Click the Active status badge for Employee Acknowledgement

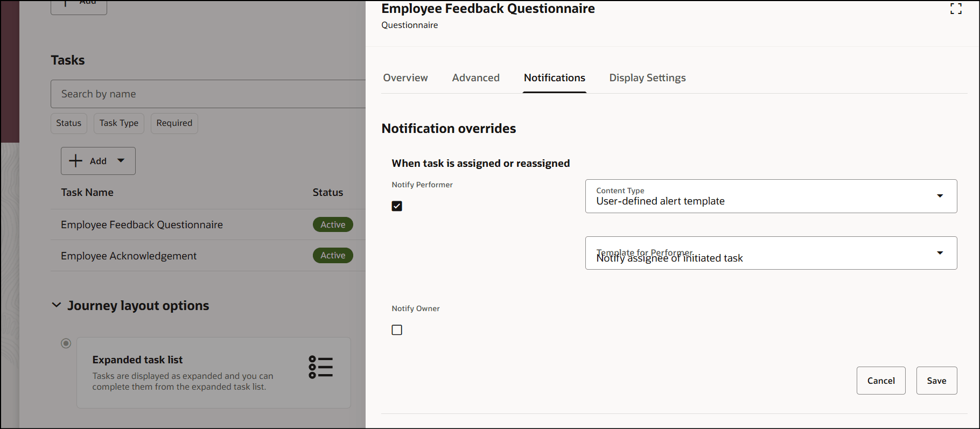[x=333, y=256]
